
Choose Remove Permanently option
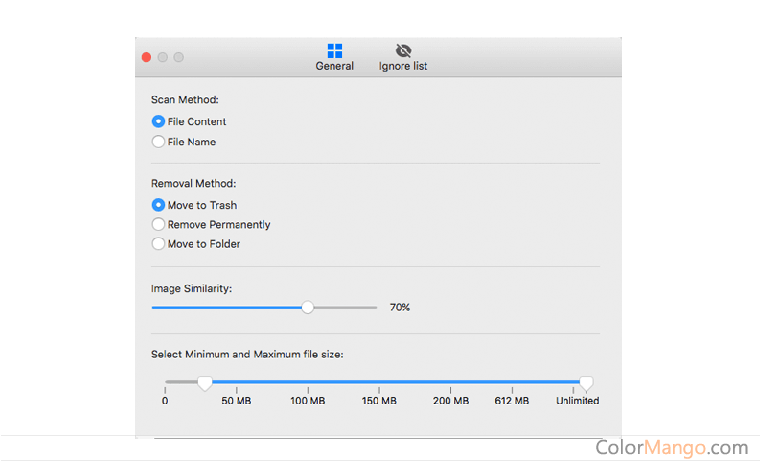158,225
